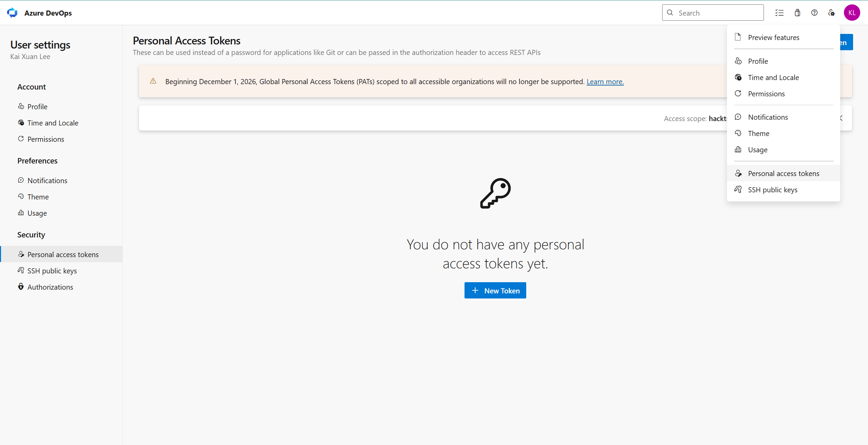Select Profile in the dropdown menu
The width and height of the screenshot is (868, 445).
(784, 61)
